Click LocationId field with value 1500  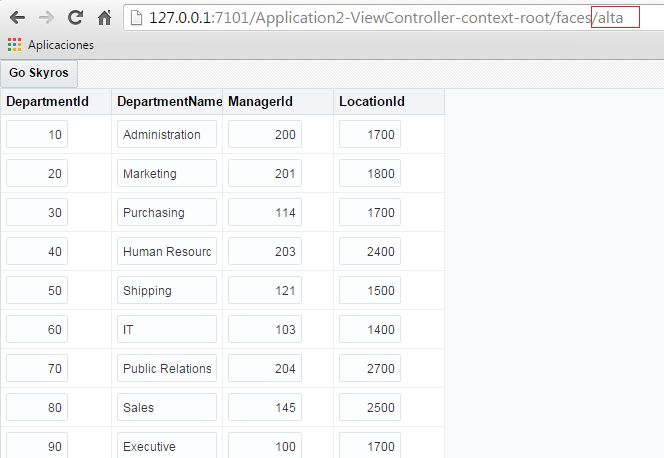pos(370,291)
